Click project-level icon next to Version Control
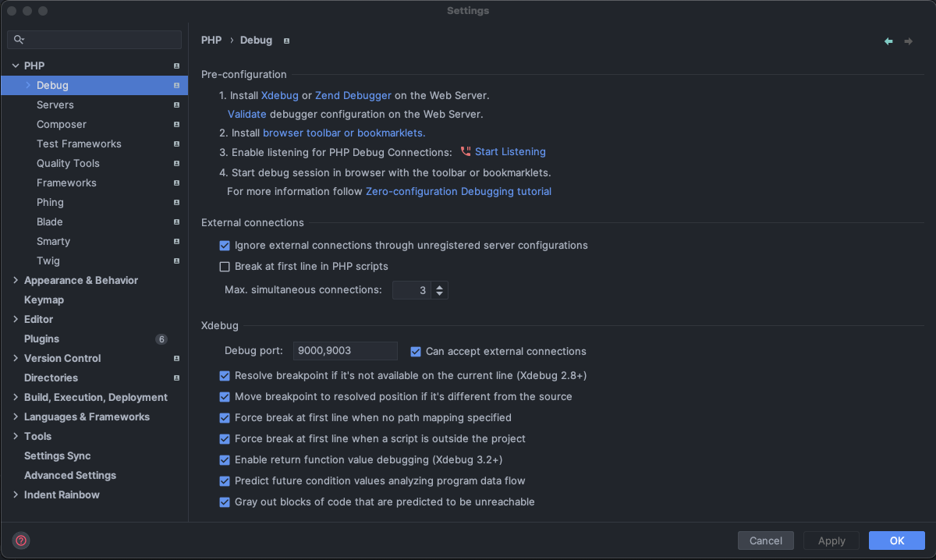 coord(176,359)
